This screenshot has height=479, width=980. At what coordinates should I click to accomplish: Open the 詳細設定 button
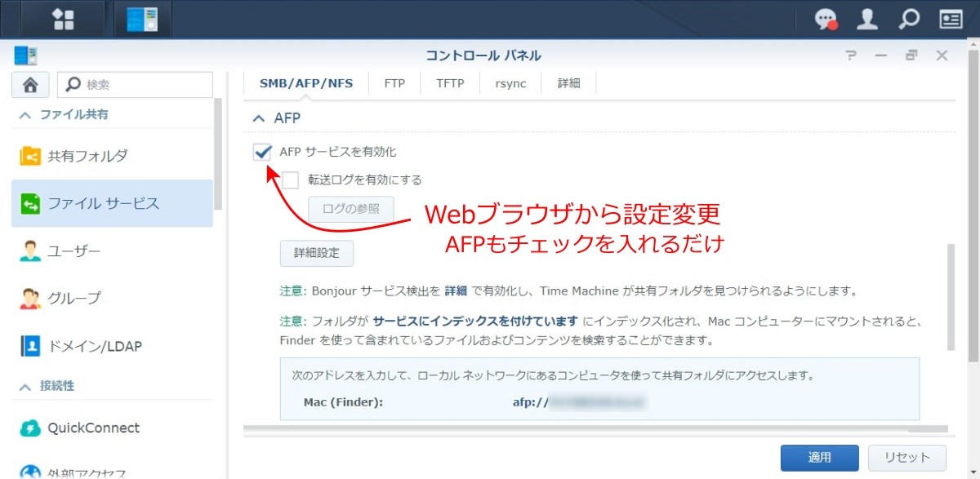[x=317, y=253]
